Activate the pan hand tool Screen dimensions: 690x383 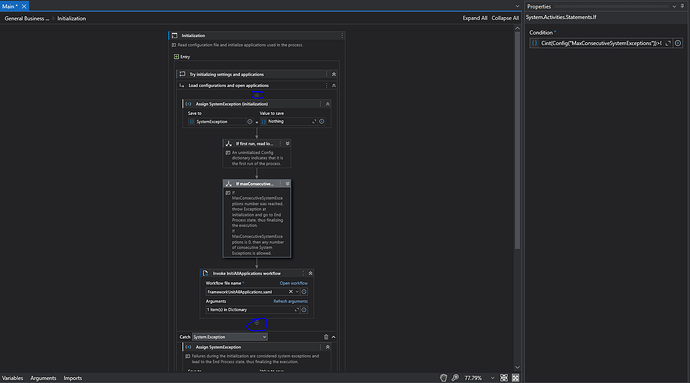coord(444,378)
